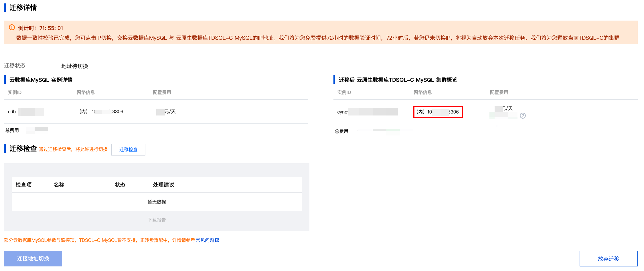The image size is (644, 271).
Task: Click the warning icon in countdown banner
Action: [12, 27]
